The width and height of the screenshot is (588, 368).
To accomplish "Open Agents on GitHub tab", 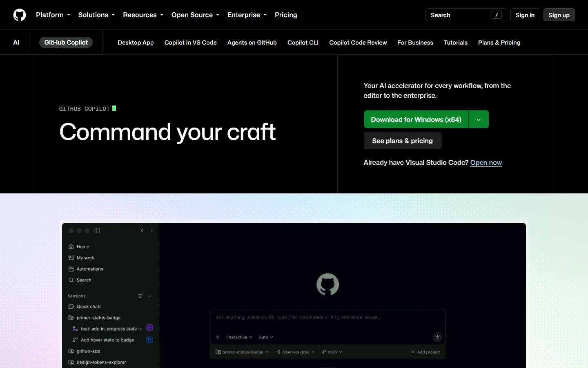I will click(252, 43).
